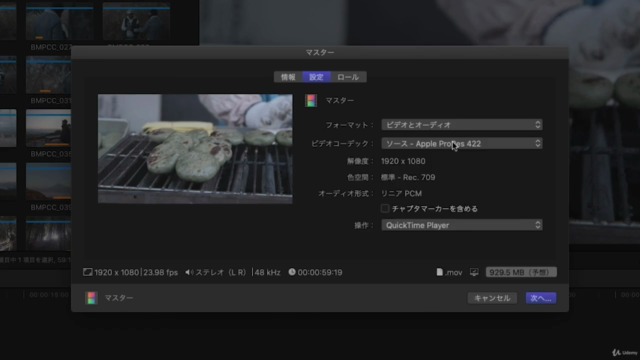Click the マスター icon beside the preview
Screen dimensions: 640x360
pyautogui.click(x=311, y=100)
